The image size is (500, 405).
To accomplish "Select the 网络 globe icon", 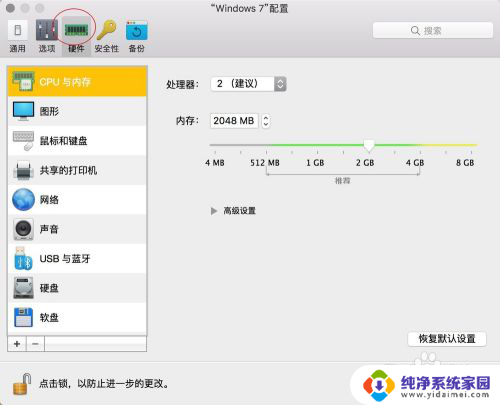I will (23, 199).
